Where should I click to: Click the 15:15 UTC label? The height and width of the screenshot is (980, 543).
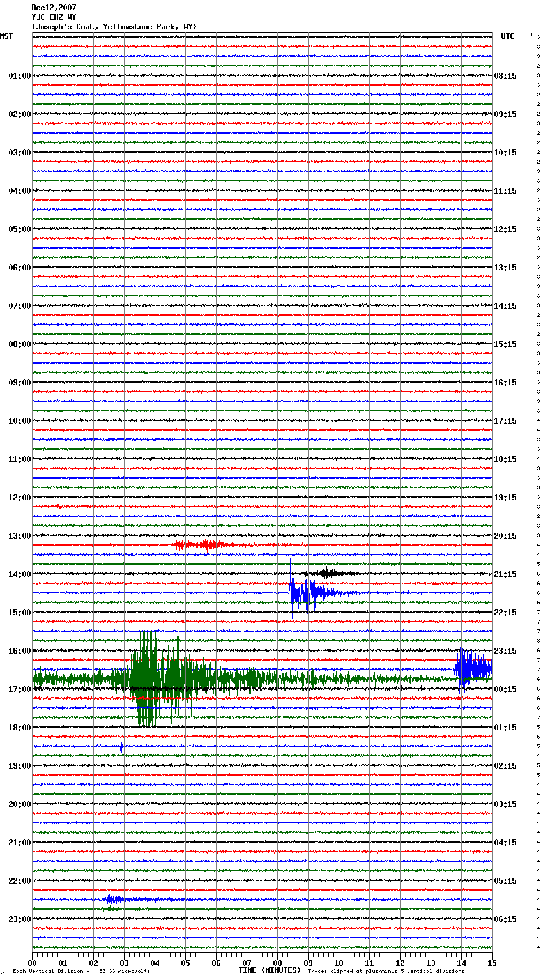505,344
